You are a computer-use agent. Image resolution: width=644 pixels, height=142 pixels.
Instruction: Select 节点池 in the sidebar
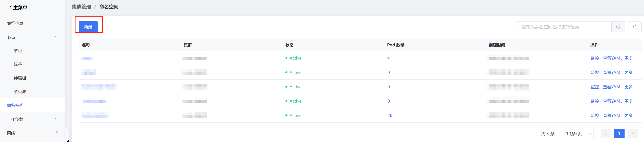coord(20,92)
